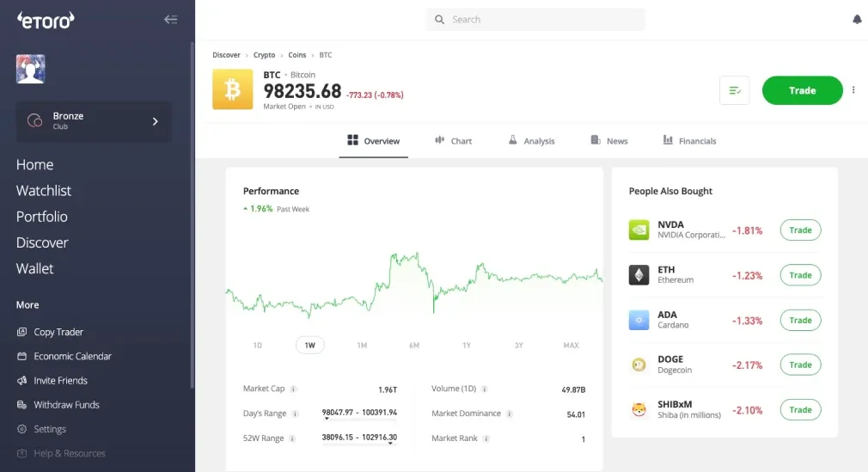Open the three-dot more options menu

tap(853, 90)
